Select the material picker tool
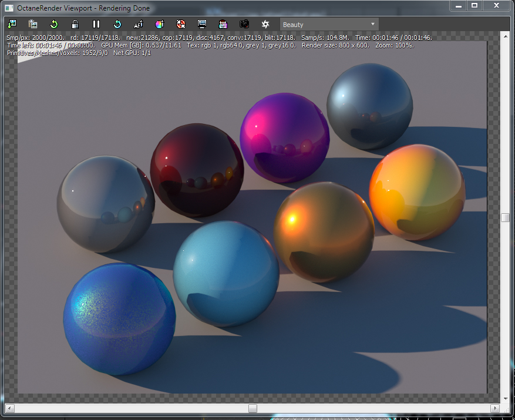This screenshot has height=420, width=515. tap(160, 24)
